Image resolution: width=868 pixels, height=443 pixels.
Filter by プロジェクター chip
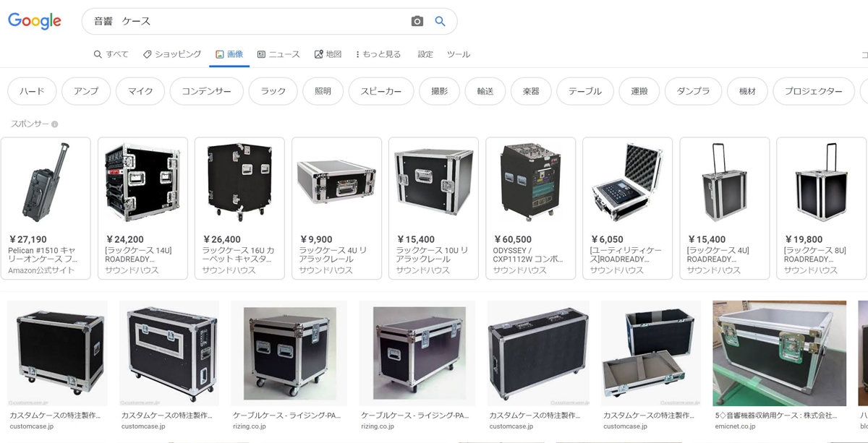pyautogui.click(x=814, y=92)
